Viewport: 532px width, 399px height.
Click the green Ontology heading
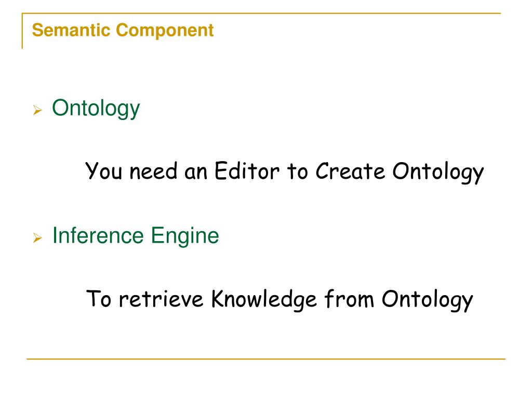(x=96, y=109)
